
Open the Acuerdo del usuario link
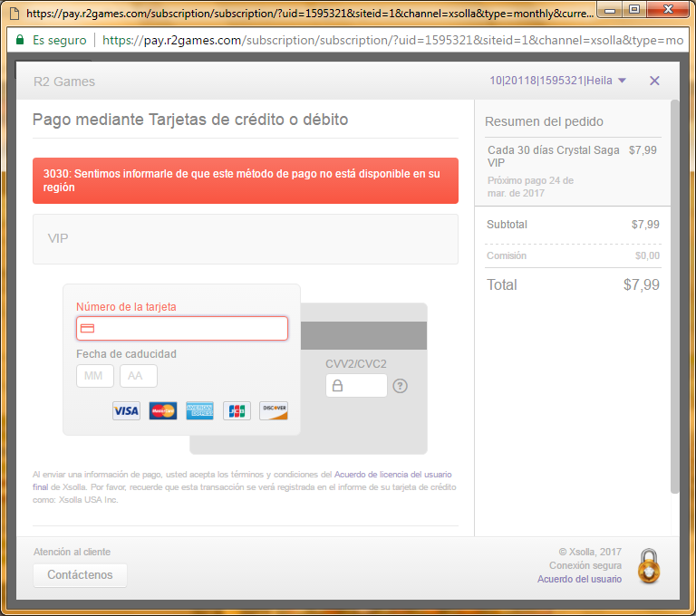(579, 579)
